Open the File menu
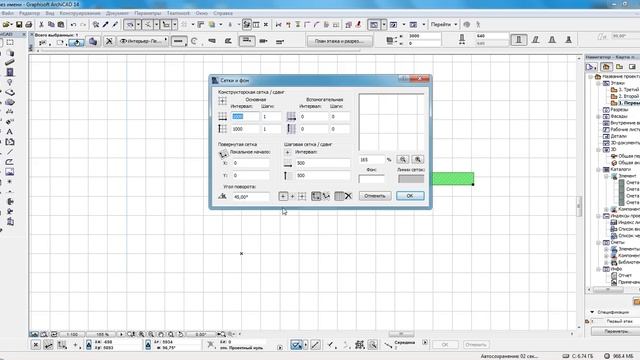 [x=7, y=13]
